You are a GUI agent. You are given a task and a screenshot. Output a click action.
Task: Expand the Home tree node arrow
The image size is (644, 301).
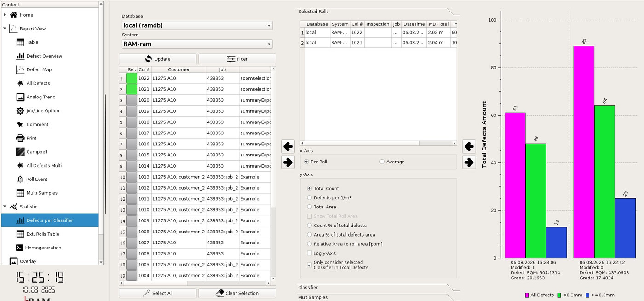coord(5,15)
